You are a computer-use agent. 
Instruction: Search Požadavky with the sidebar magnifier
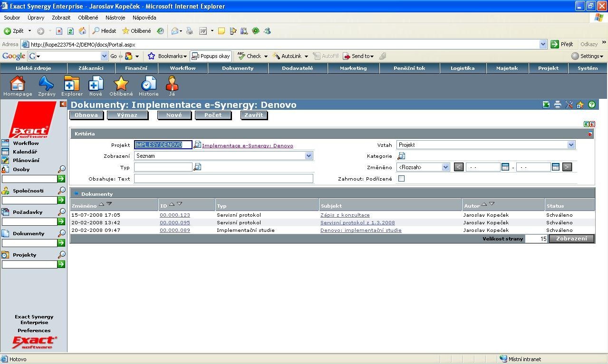point(62,212)
